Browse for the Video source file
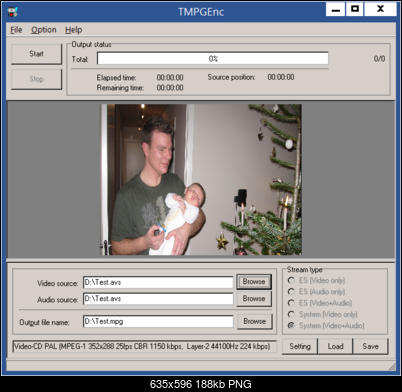The width and height of the screenshot is (402, 392). pos(254,282)
